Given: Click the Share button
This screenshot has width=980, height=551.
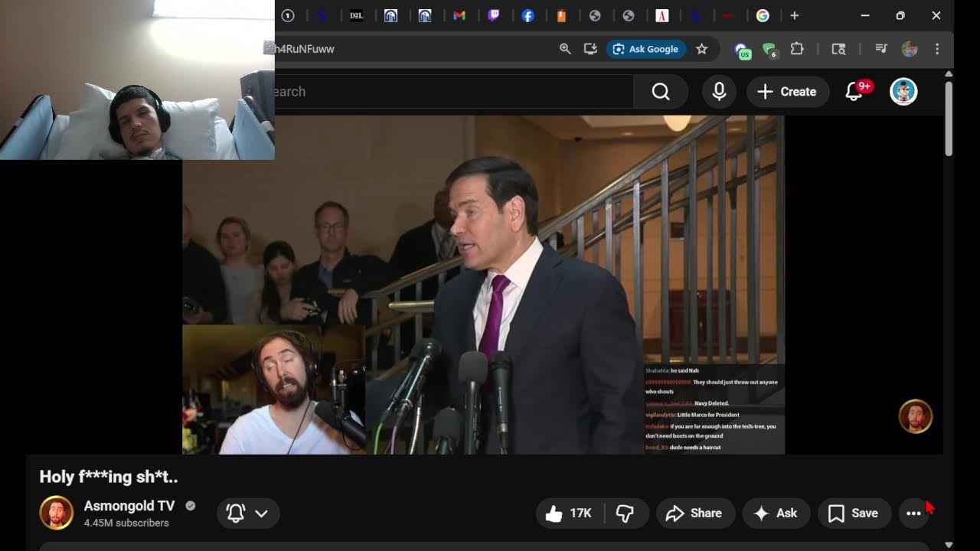Looking at the screenshot, I should pyautogui.click(x=695, y=514).
